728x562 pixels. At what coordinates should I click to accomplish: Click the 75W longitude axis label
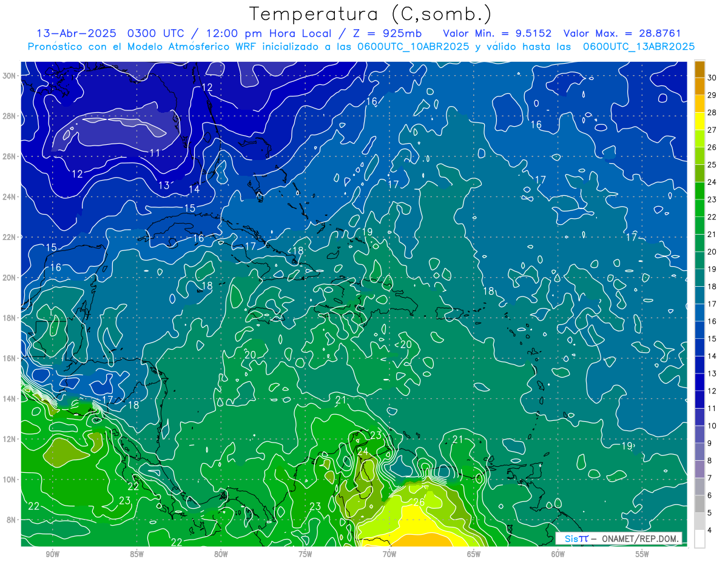[305, 554]
